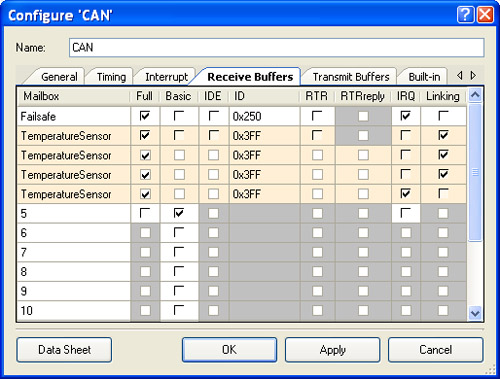This screenshot has width=500, height=379.
Task: Uncheck Full for the Failsafe mailbox
Action: (x=145, y=116)
